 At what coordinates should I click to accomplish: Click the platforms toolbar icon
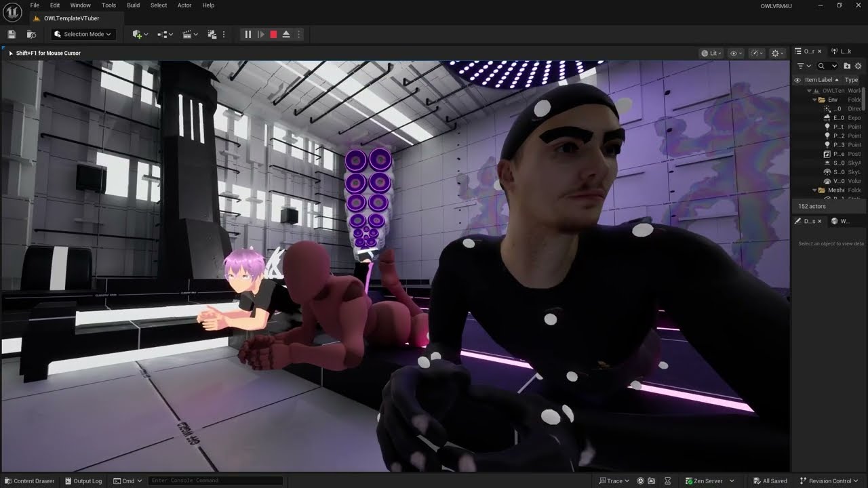(x=212, y=34)
